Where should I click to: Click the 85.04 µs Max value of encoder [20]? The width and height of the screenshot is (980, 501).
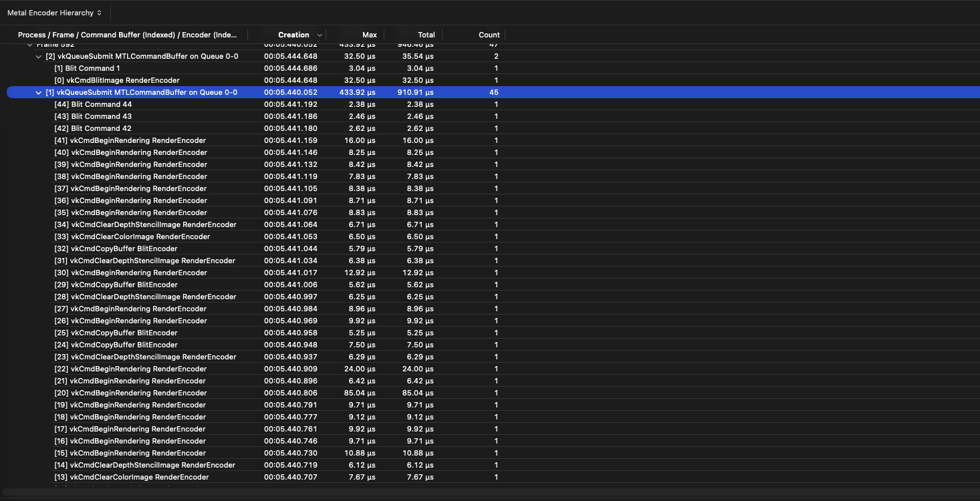pos(360,393)
